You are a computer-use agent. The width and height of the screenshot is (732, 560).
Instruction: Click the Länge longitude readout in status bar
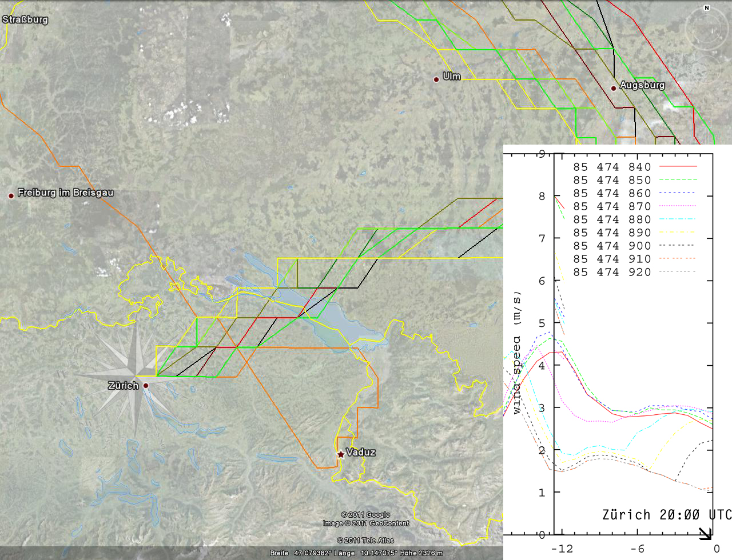[x=365, y=553]
